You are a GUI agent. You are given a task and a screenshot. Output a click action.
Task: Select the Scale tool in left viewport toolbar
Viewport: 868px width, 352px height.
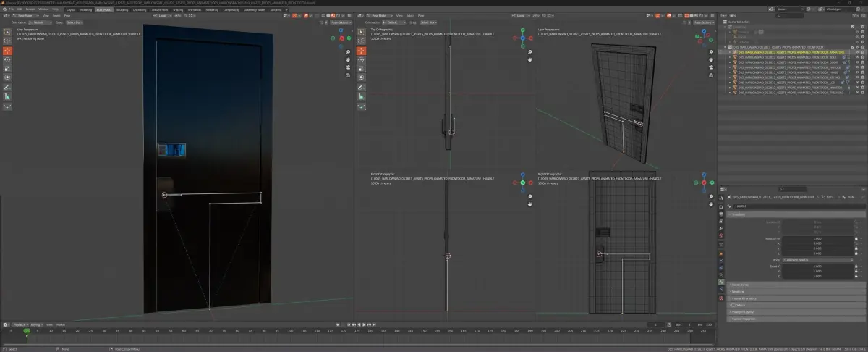[8, 68]
